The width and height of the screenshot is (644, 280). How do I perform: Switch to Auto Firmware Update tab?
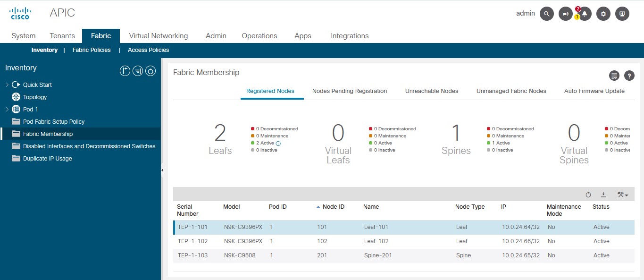594,91
